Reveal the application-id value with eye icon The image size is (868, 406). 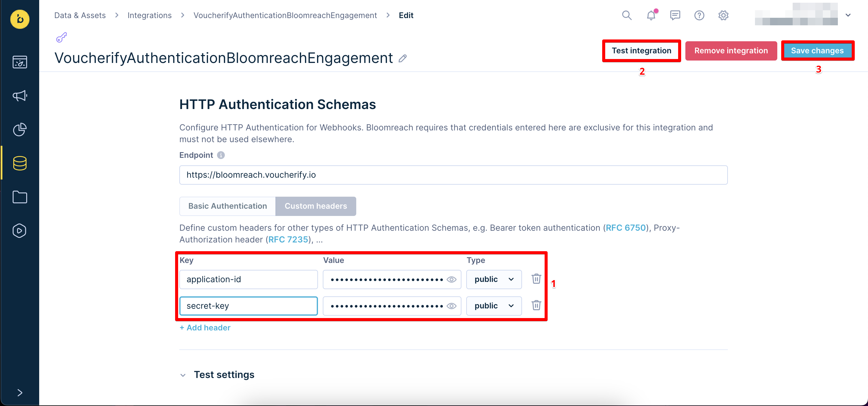[451, 280]
